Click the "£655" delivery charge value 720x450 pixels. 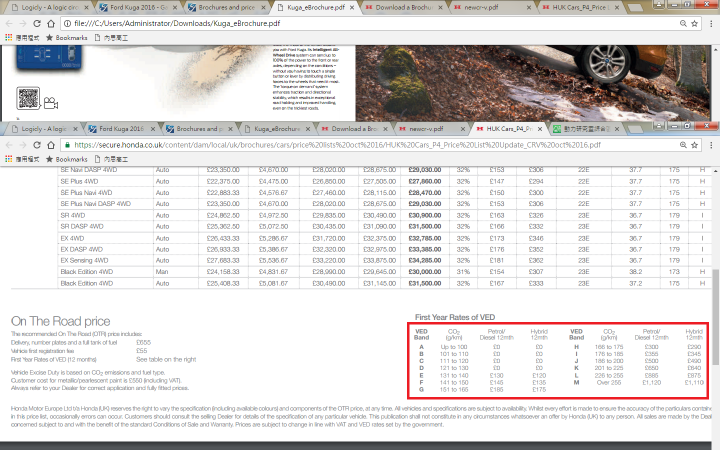coord(143,343)
